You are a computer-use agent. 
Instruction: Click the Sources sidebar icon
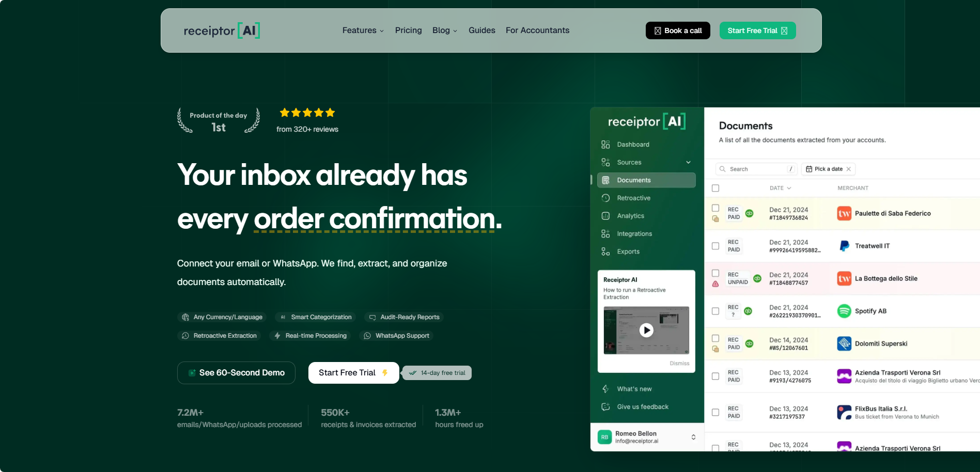point(605,162)
